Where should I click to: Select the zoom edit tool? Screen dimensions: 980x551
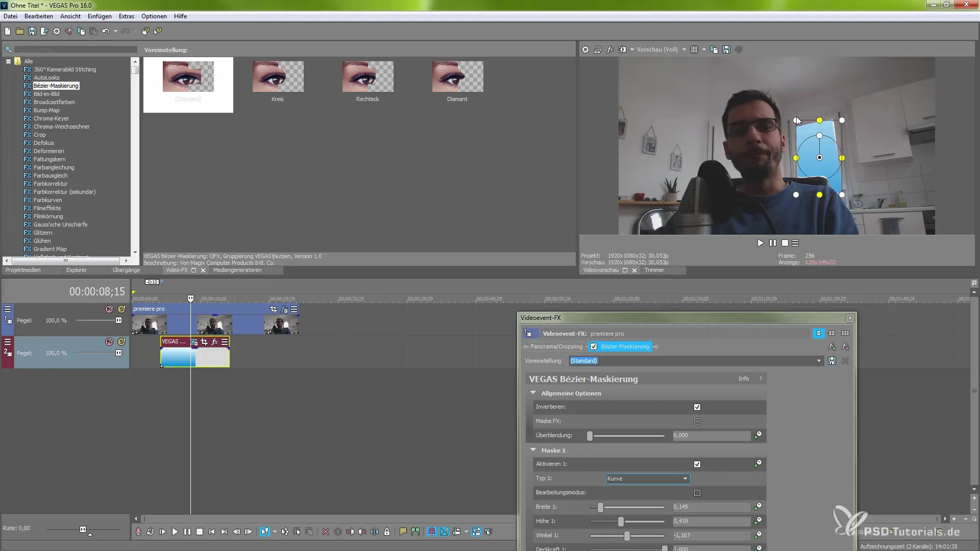coord(309,532)
